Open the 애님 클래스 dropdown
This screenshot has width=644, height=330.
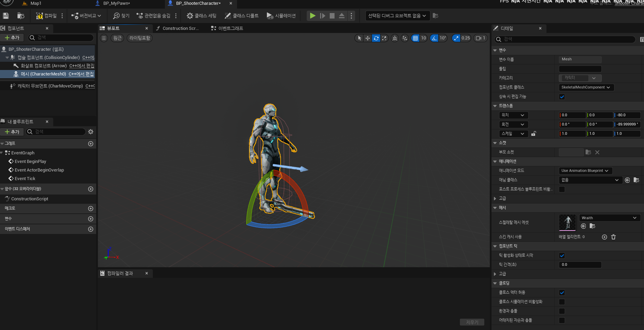click(590, 180)
